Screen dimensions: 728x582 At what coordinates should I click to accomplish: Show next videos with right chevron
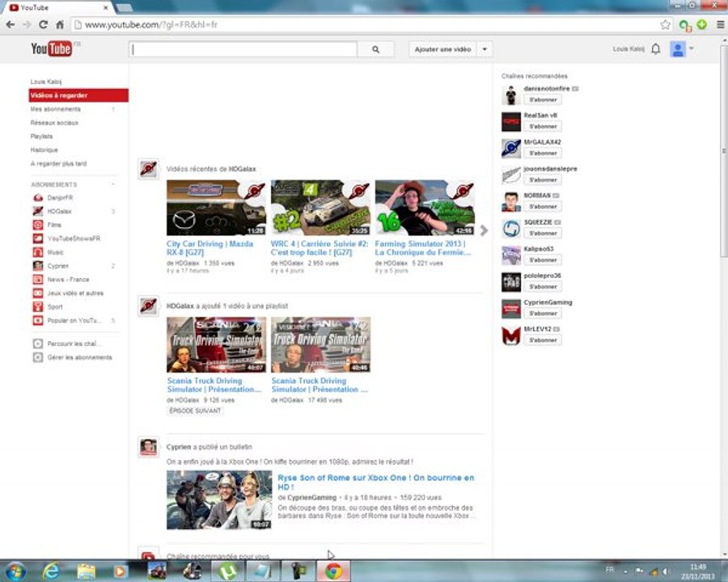[484, 230]
